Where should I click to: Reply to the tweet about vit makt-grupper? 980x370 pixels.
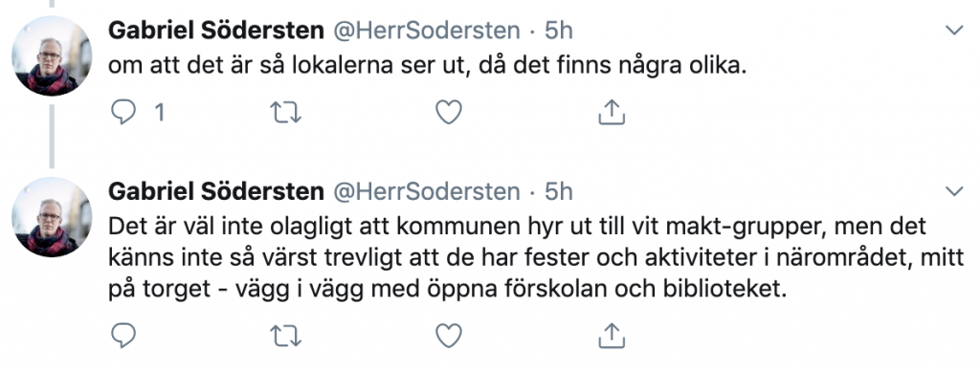(x=123, y=336)
